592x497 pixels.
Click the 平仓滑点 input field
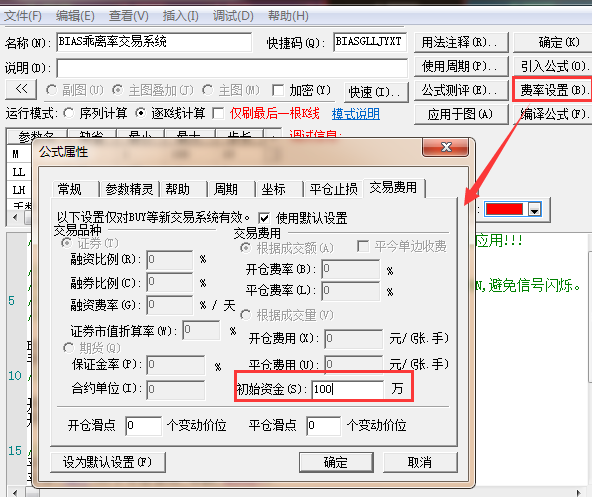324,426
